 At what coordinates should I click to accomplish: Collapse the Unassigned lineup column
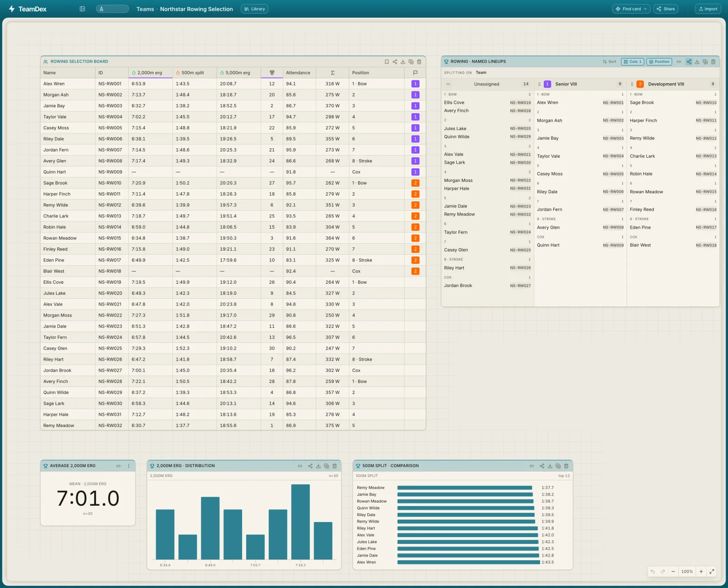click(x=448, y=84)
